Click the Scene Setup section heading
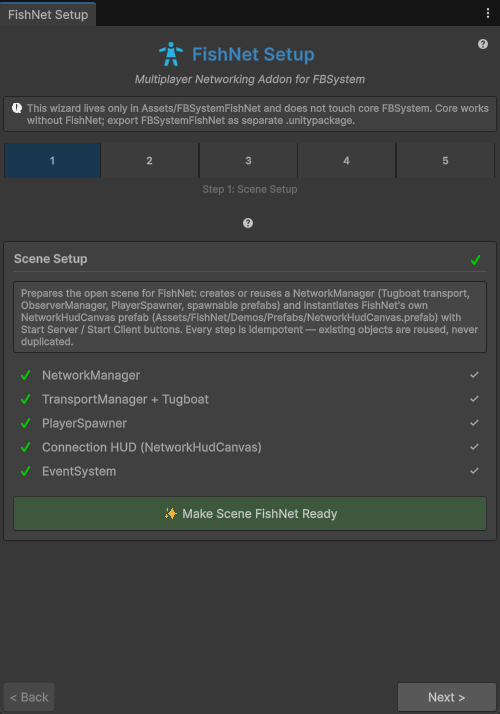Screen dimensions: 500x714 [x=51, y=259]
